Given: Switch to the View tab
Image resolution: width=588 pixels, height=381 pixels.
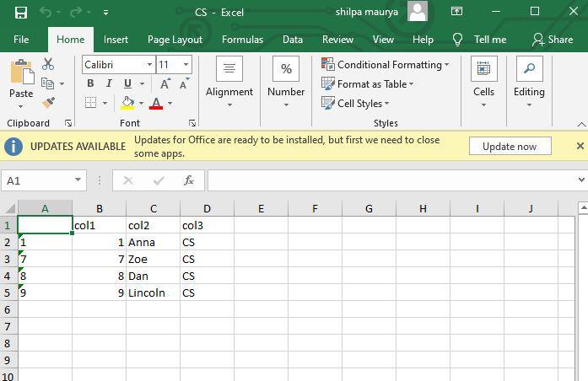Looking at the screenshot, I should pyautogui.click(x=383, y=40).
